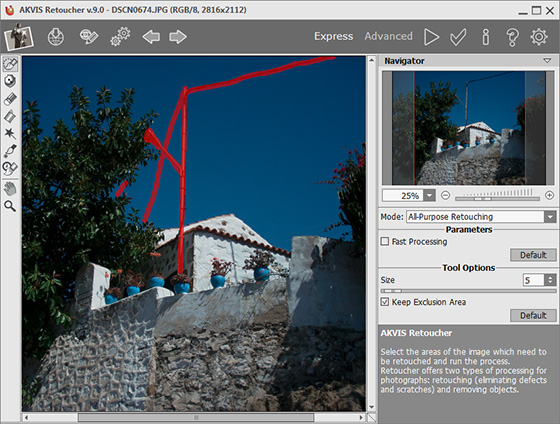Enable the Fast Processing checkbox
This screenshot has width=560, height=424.
point(385,241)
